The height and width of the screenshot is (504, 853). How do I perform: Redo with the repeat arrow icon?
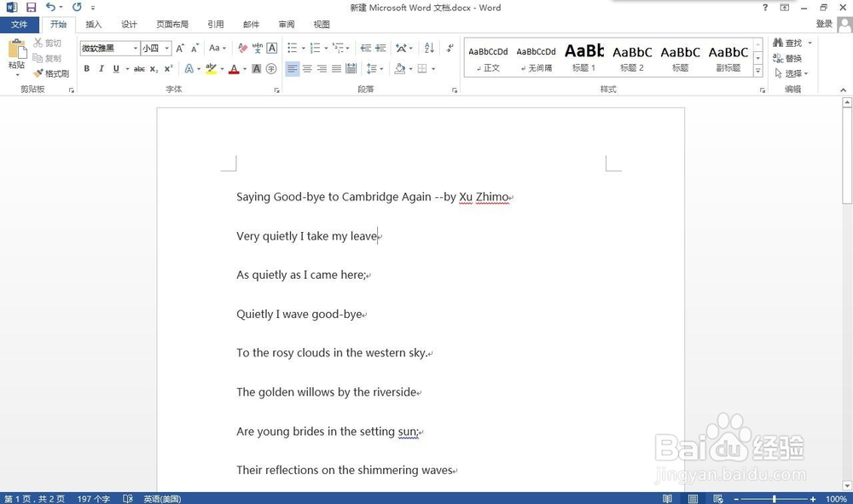[77, 7]
